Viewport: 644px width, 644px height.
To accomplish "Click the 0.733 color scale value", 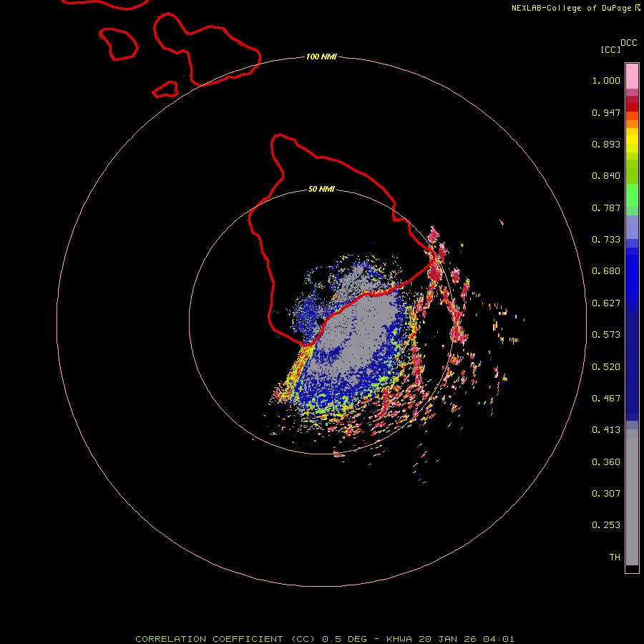I will tap(606, 240).
